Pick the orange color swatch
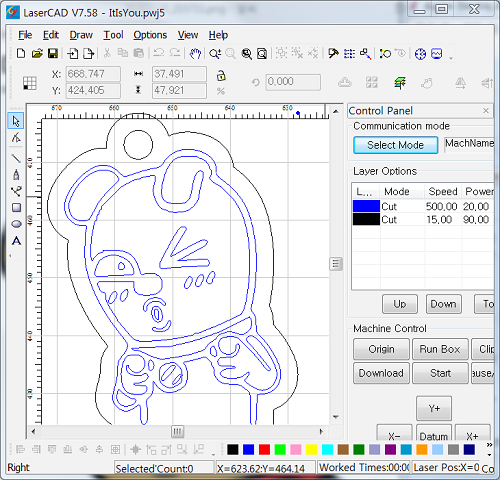This screenshot has height=480, width=500. coord(422,449)
